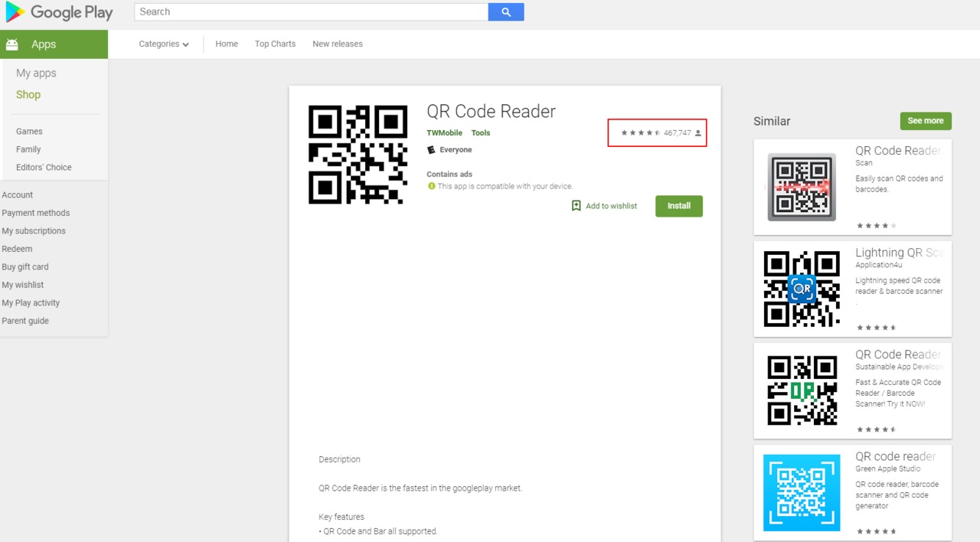Open My wishlist link

click(22, 285)
